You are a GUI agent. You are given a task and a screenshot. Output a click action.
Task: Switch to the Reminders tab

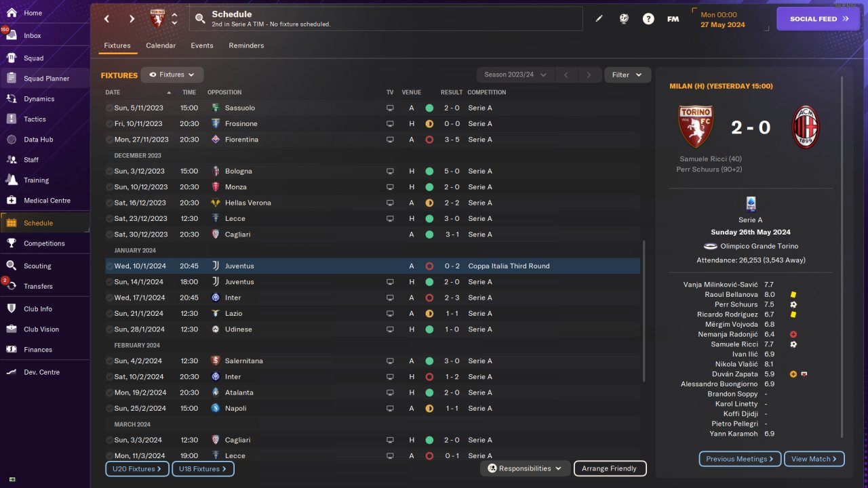246,45
